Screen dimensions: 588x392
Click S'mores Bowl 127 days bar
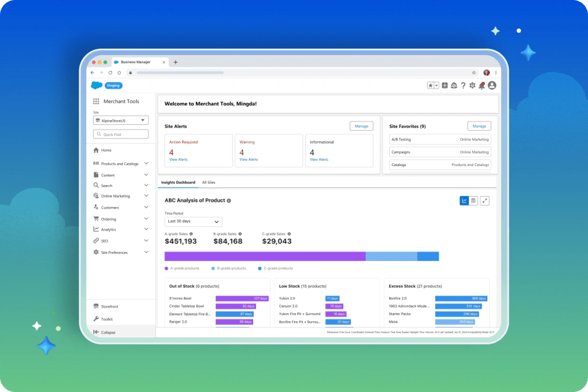(x=242, y=298)
